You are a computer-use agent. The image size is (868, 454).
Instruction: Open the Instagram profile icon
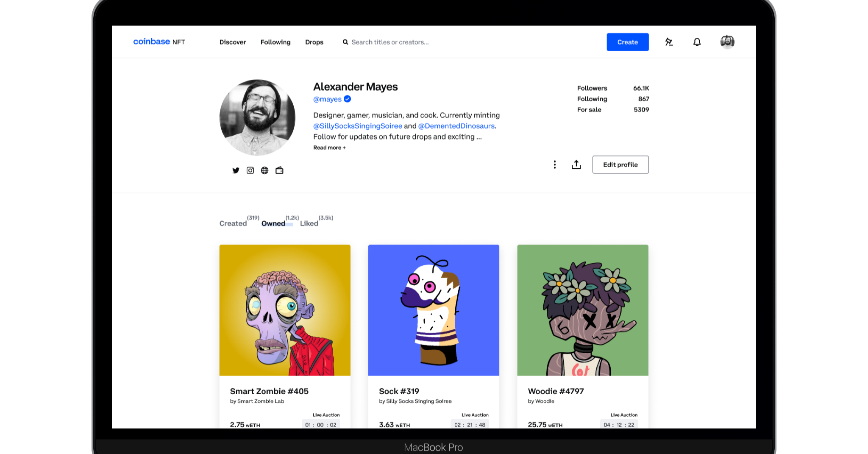point(250,170)
